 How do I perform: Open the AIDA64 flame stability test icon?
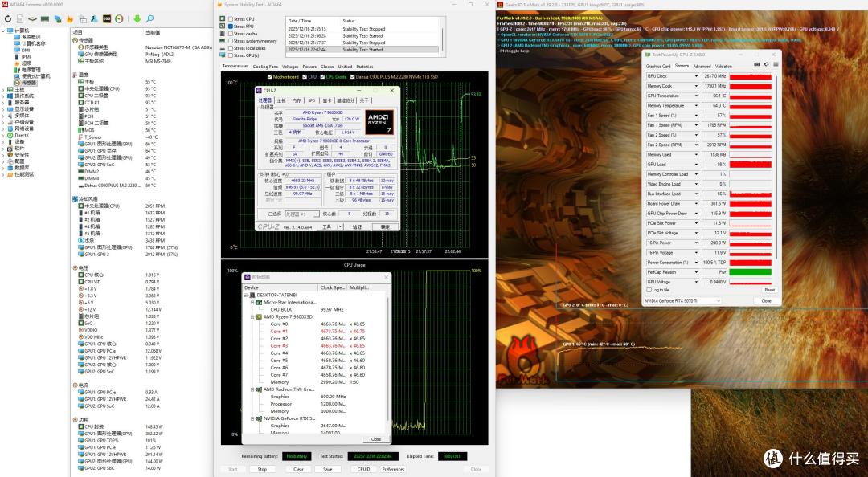pyautogui.click(x=70, y=18)
